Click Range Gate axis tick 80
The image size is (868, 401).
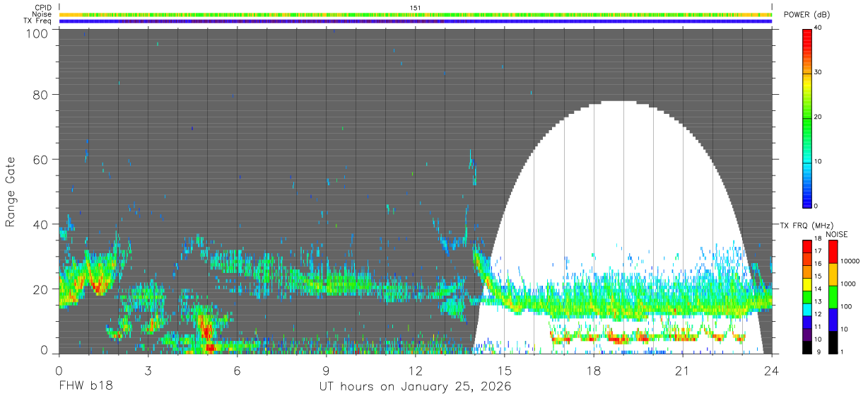pos(41,94)
